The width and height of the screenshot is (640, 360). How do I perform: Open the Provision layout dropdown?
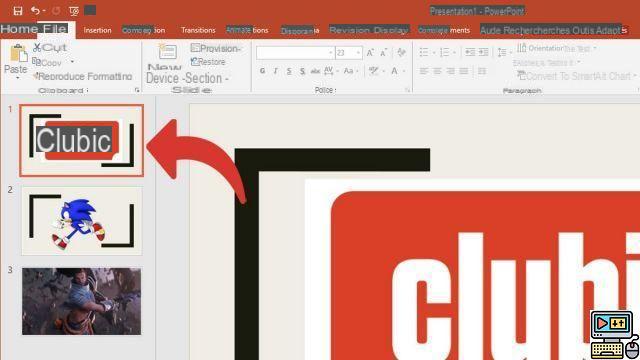(216, 48)
